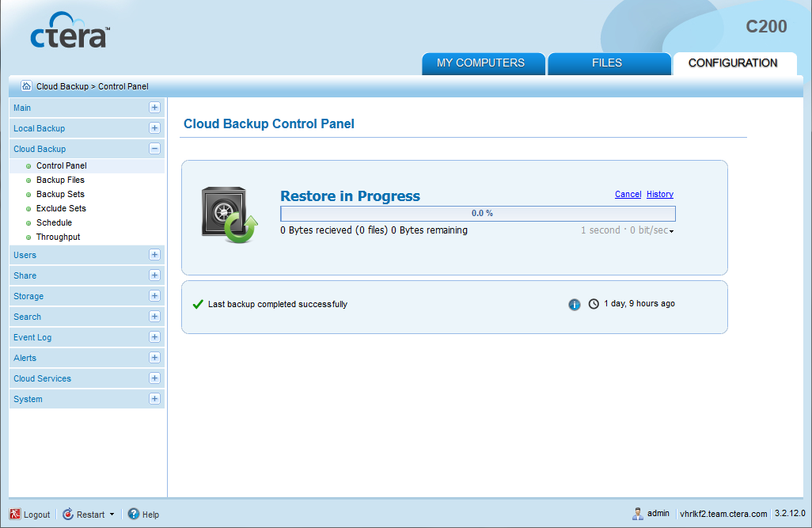The image size is (812, 528).
Task: Open Backup Sets in the sidebar
Action: click(x=61, y=194)
